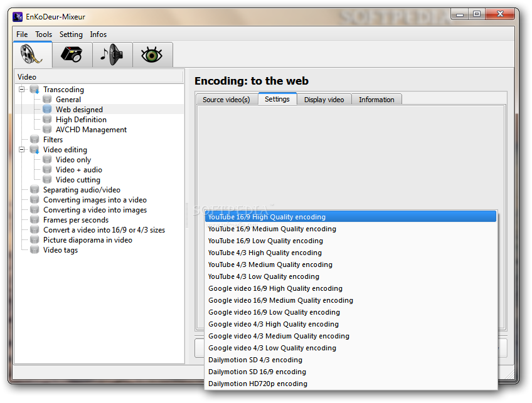Select YouTube 16/9 High Quality encoding

351,217
